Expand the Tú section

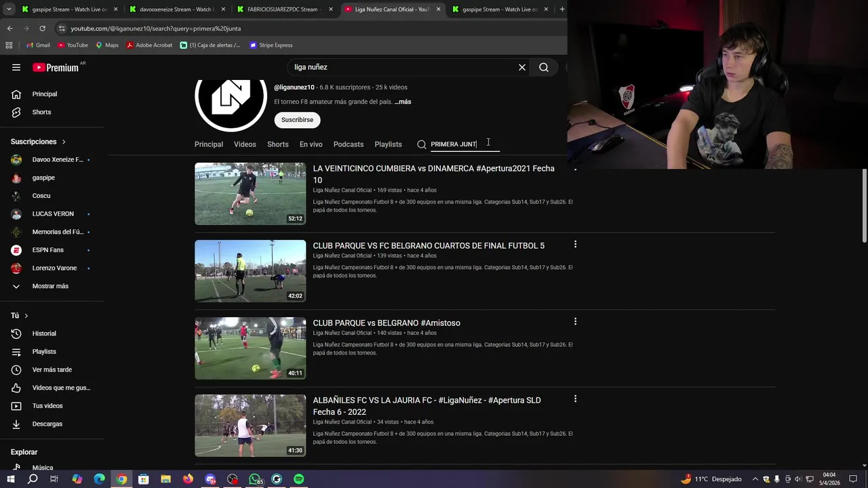20,315
